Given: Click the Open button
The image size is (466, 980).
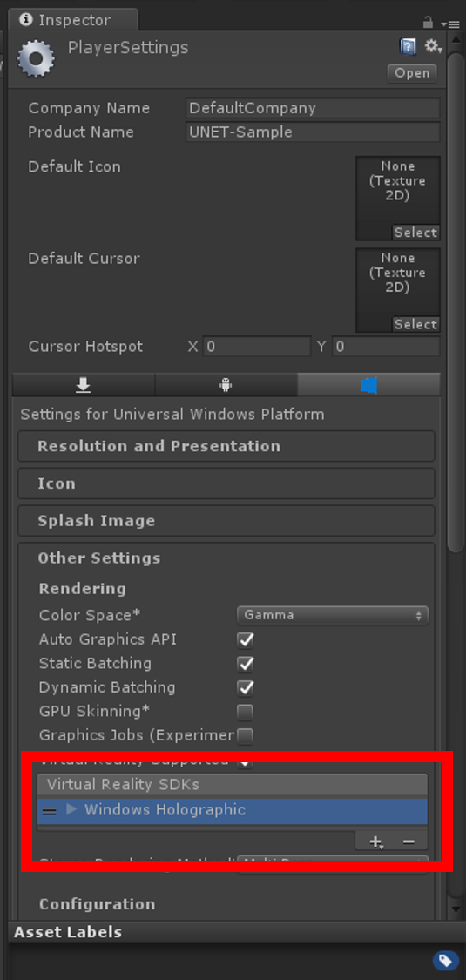Looking at the screenshot, I should (412, 73).
